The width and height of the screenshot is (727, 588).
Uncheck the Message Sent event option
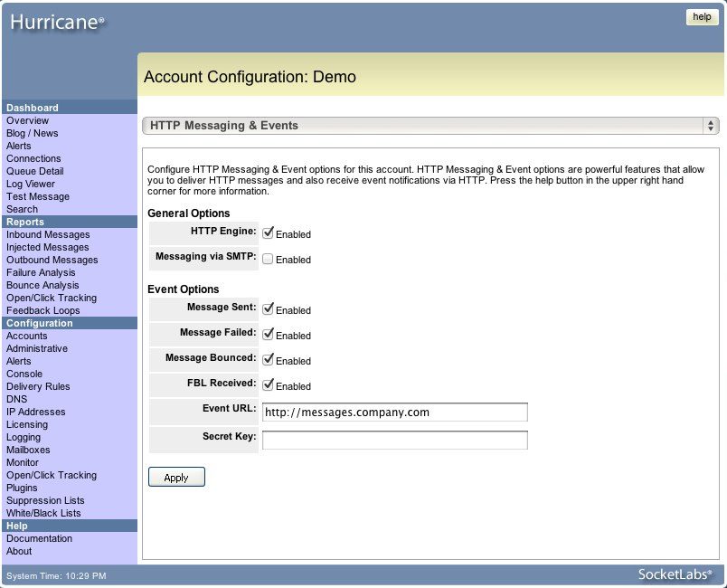pos(269,309)
